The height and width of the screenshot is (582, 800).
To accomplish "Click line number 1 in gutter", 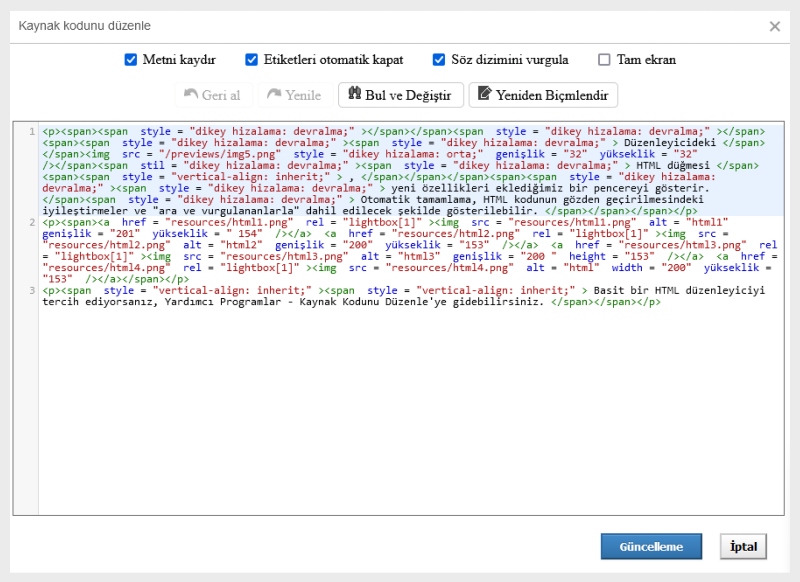I will click(x=32, y=132).
